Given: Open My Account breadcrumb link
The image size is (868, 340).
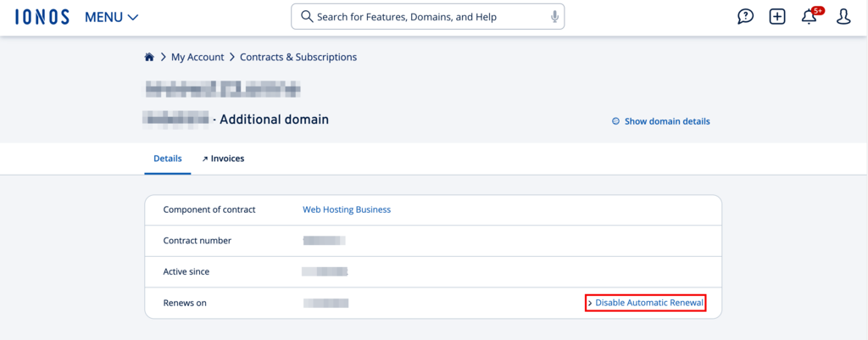Looking at the screenshot, I should pos(198,57).
